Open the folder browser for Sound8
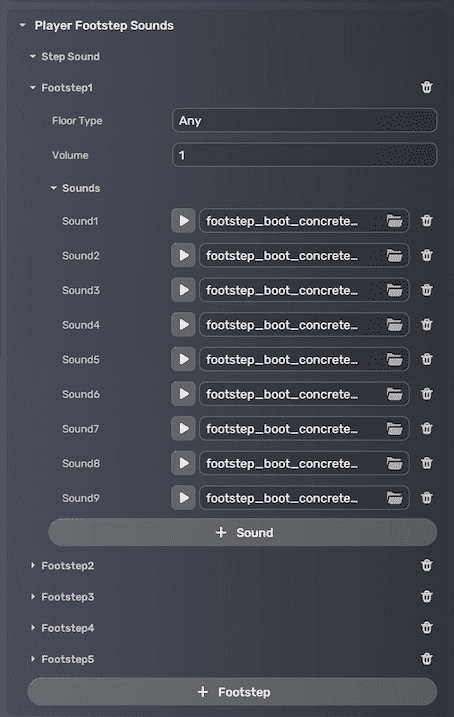The height and width of the screenshot is (717, 454). [395, 463]
